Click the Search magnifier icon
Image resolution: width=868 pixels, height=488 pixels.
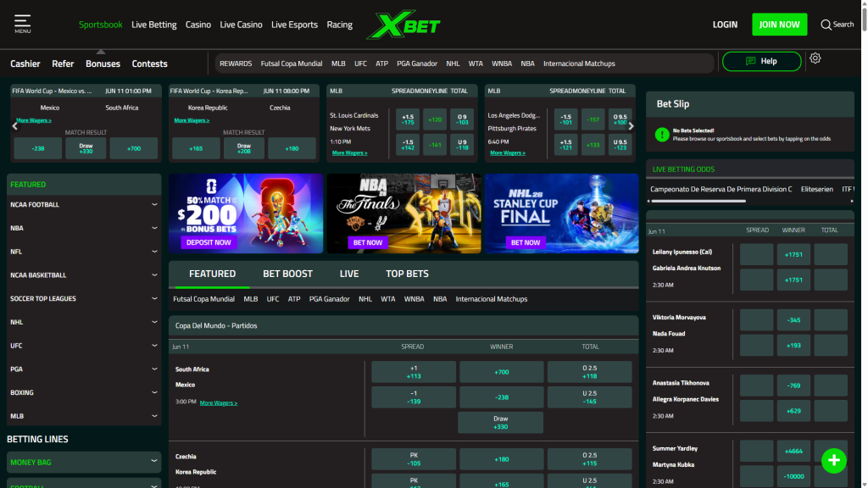[x=826, y=25]
